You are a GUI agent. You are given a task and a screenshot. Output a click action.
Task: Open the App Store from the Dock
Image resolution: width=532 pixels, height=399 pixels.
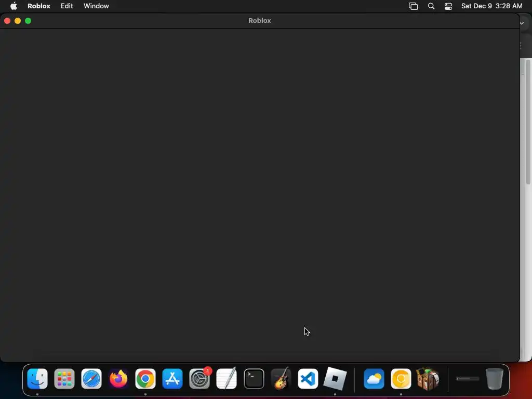(x=172, y=379)
